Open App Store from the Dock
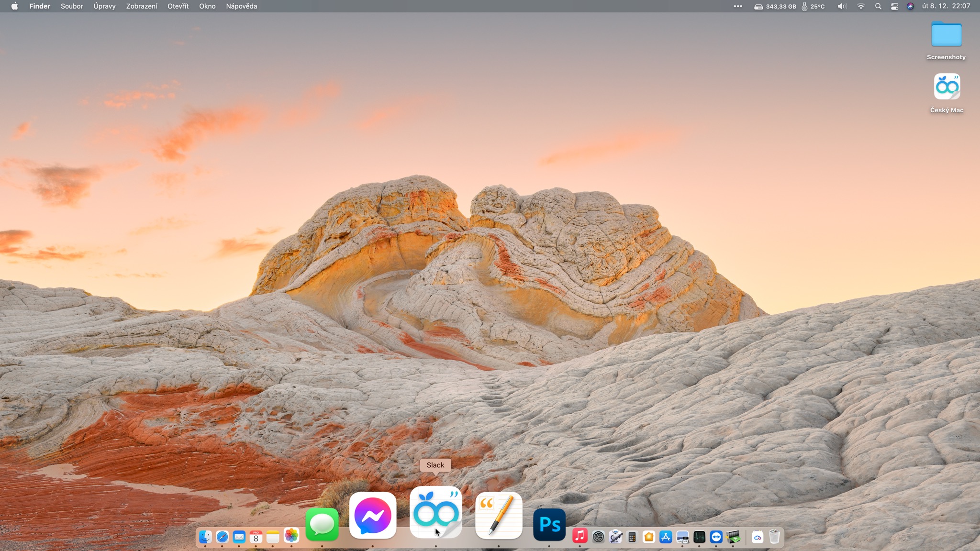The image size is (980, 551). pyautogui.click(x=666, y=537)
